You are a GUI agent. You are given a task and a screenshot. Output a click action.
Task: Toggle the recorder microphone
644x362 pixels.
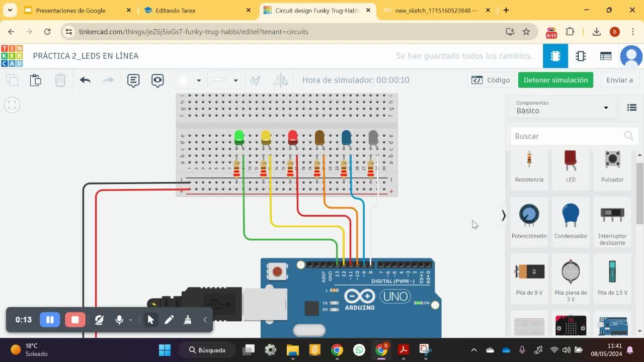coord(119,320)
